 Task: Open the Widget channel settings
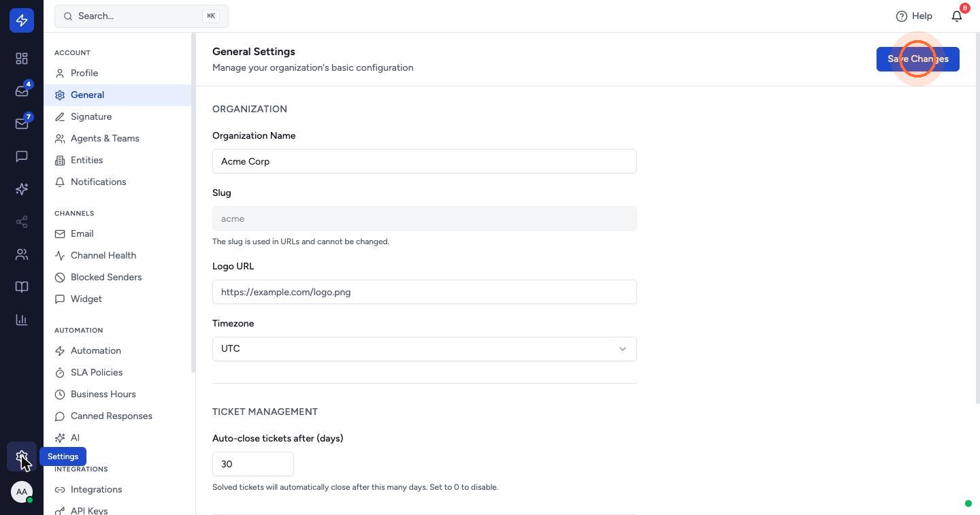(117, 299)
